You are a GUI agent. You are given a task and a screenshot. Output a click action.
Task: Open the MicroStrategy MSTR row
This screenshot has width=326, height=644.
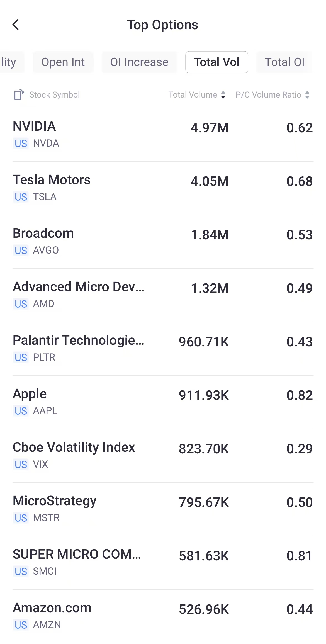coord(163,509)
